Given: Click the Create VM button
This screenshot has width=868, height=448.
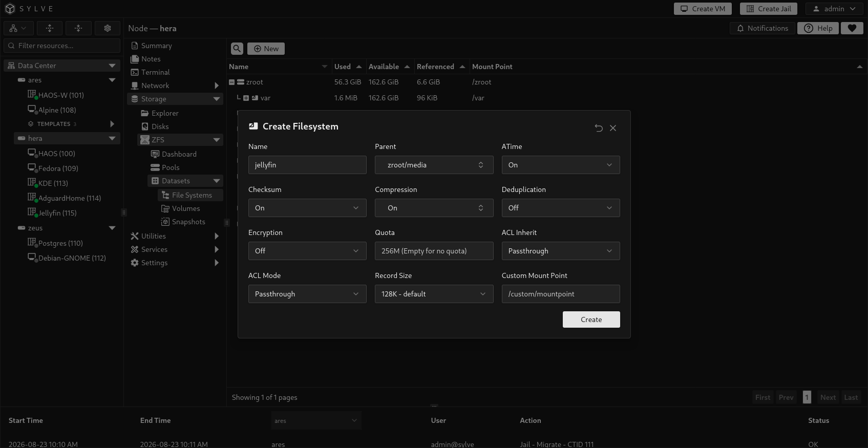Looking at the screenshot, I should [x=703, y=9].
